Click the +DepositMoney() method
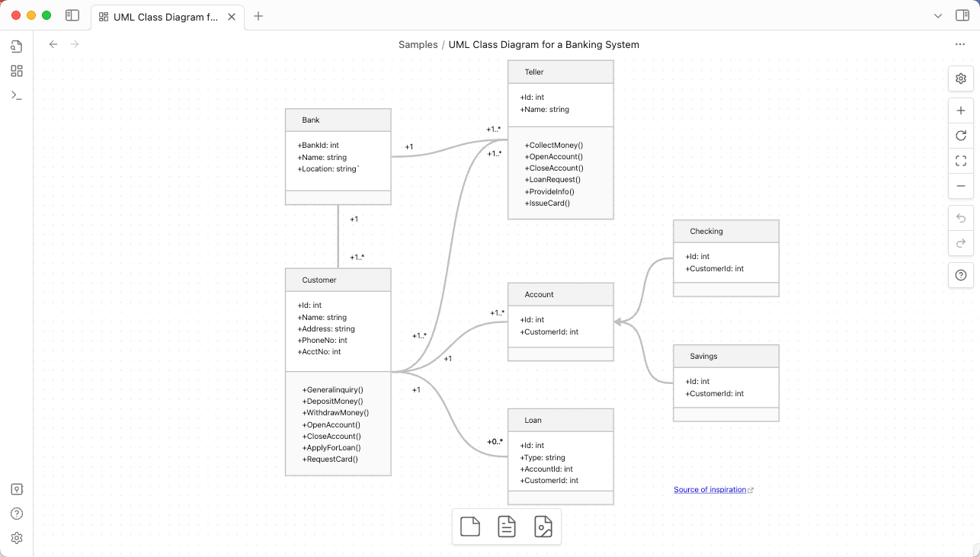This screenshot has height=557, width=980. click(x=333, y=401)
